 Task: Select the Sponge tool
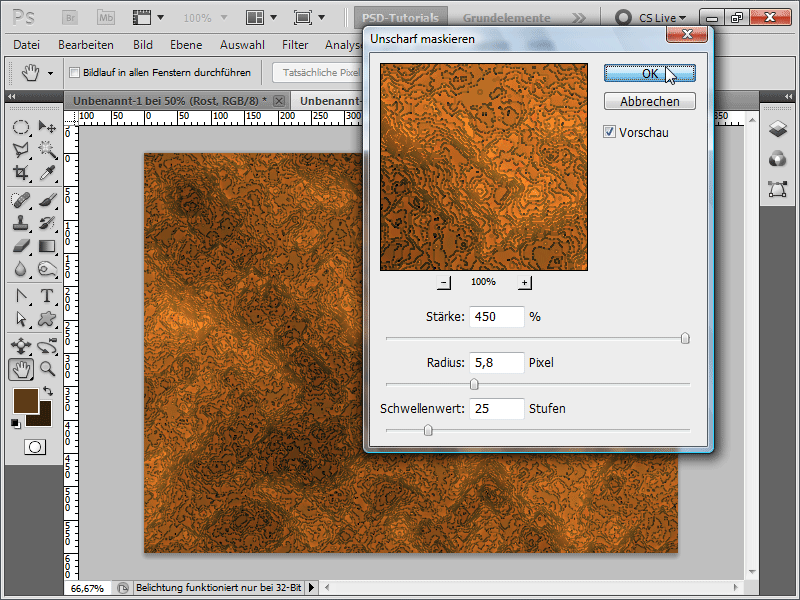pos(47,269)
